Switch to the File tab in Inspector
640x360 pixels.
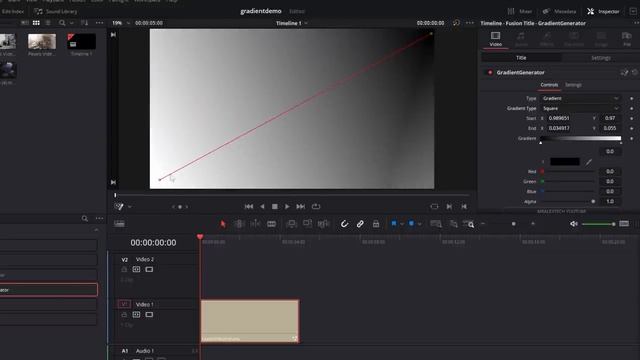[x=627, y=39]
